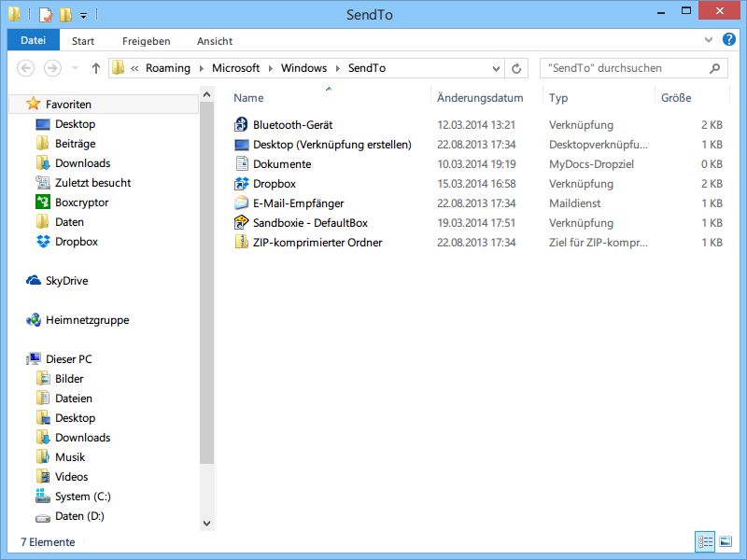The image size is (747, 560).
Task: Click the Favoriten star icon
Action: point(33,104)
